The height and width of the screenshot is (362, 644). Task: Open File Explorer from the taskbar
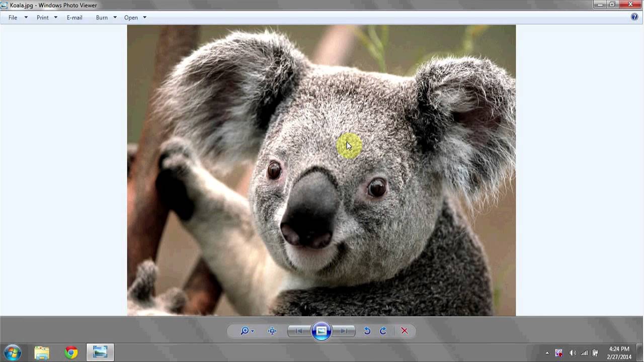[42, 352]
